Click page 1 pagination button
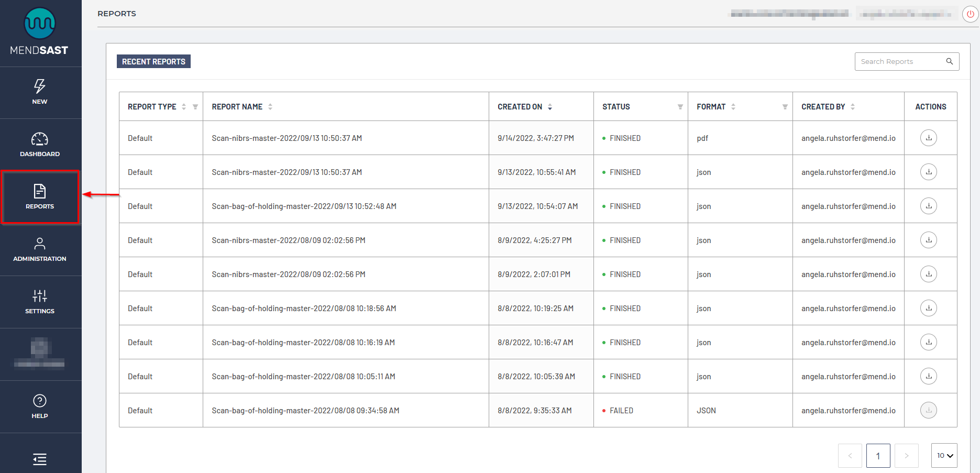This screenshot has width=980, height=473. (878, 456)
